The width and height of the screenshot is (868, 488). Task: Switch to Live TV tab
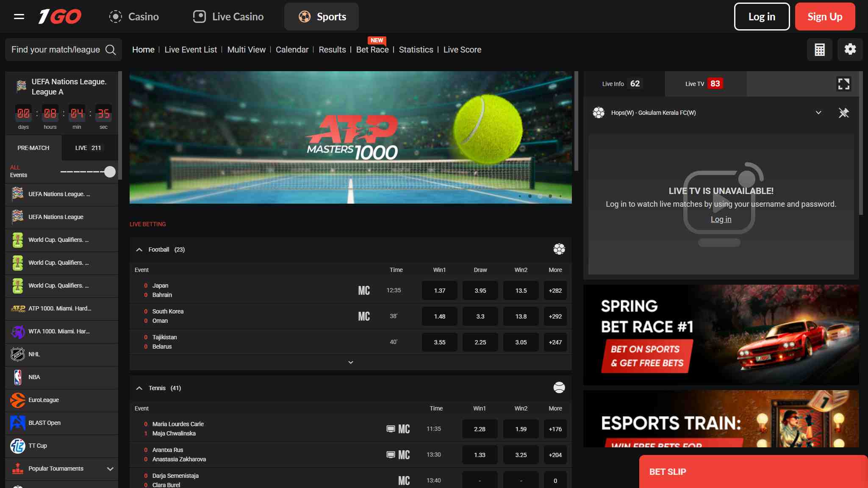click(705, 84)
